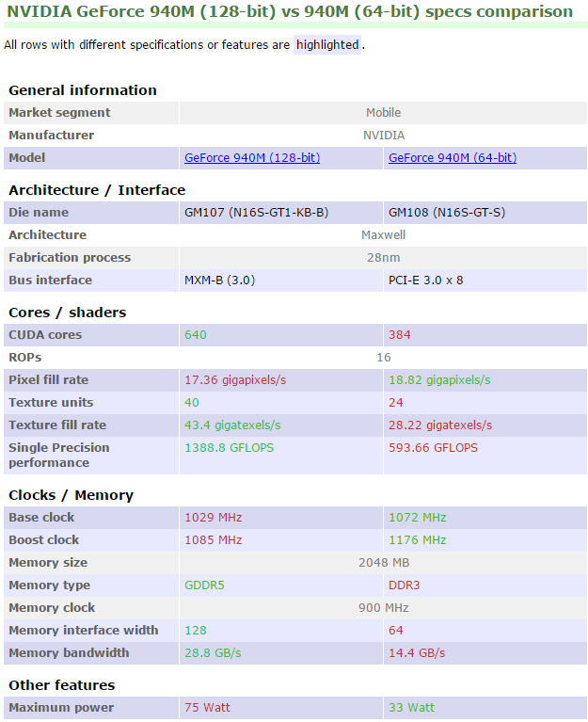The width and height of the screenshot is (588, 722).
Task: Click '43.4 gigatexels/s' value
Action: tap(232, 425)
